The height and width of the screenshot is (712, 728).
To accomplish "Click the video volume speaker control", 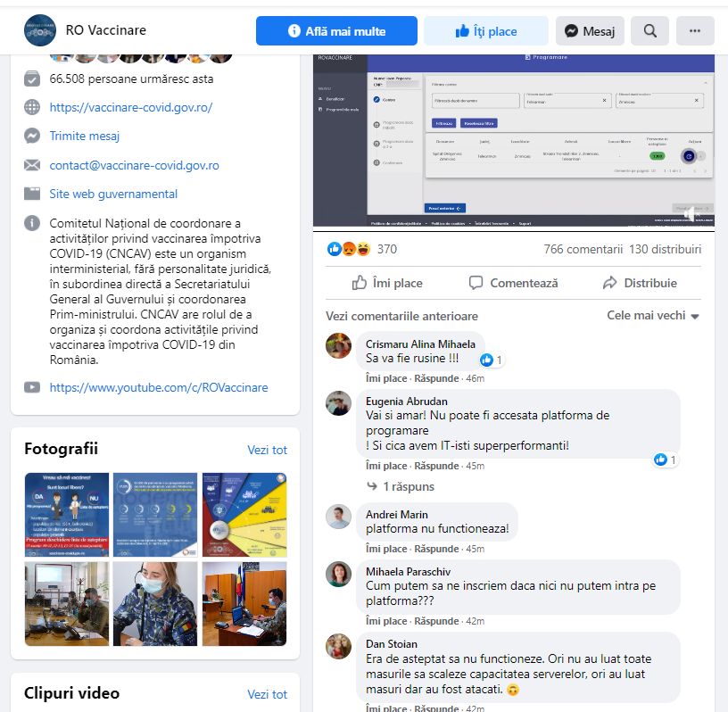I will [x=690, y=213].
